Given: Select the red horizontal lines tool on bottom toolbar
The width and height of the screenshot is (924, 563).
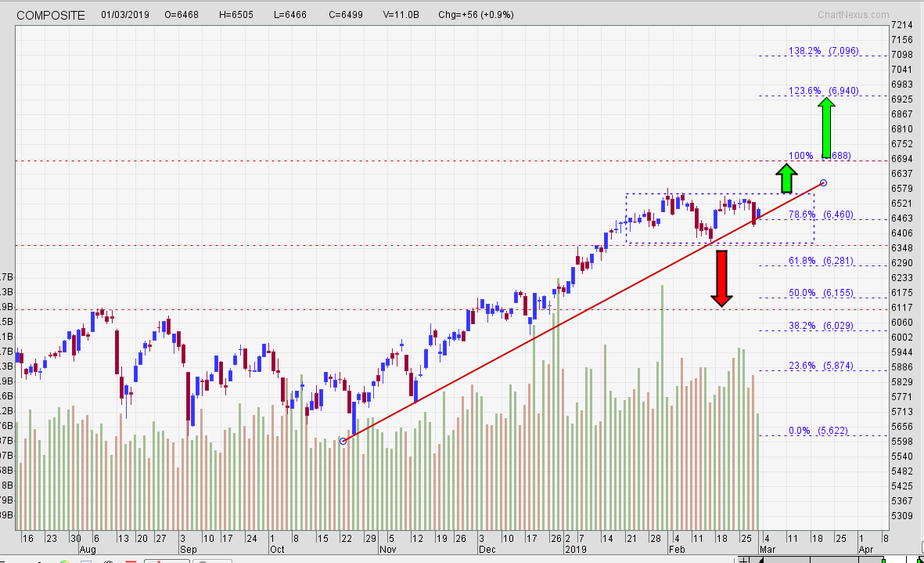Looking at the screenshot, I should (x=131, y=560).
